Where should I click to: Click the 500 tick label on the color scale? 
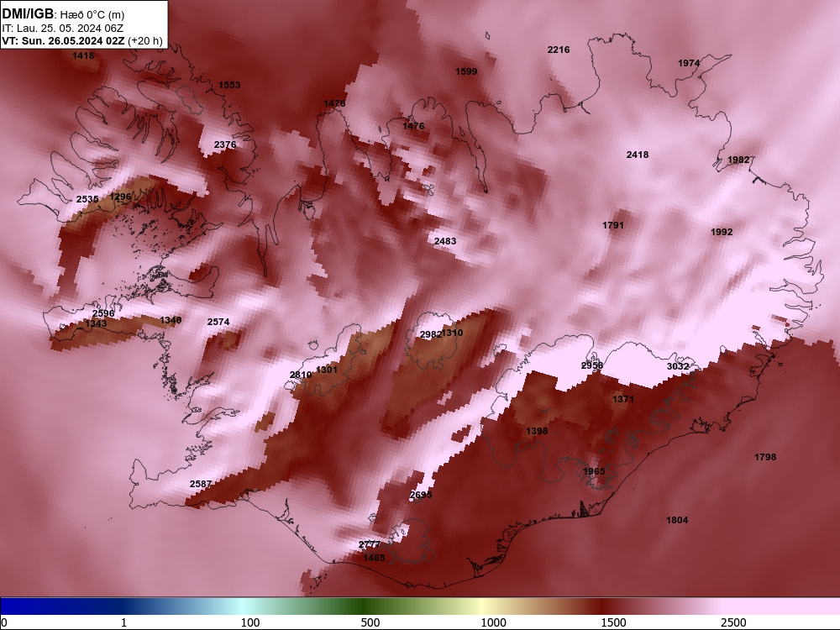370,622
